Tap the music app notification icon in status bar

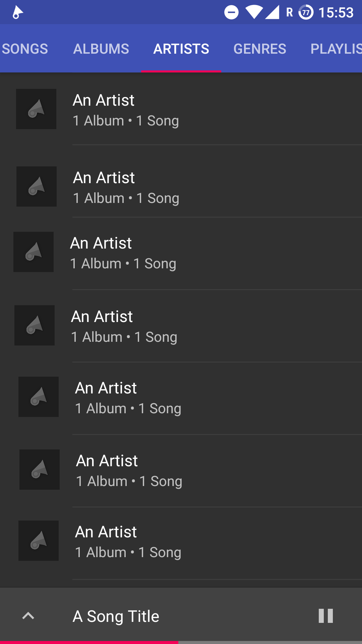coord(17,13)
